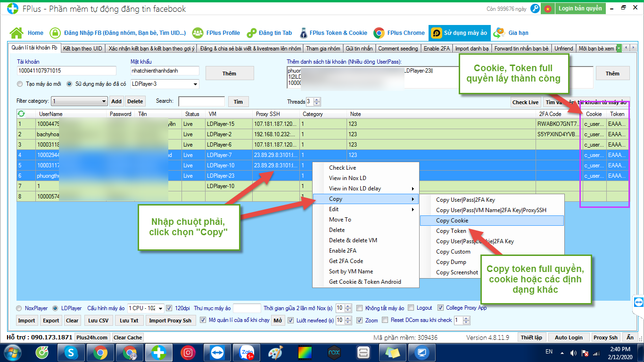Click Lưu CSV button
This screenshot has width=644, height=362.
pos(98,321)
